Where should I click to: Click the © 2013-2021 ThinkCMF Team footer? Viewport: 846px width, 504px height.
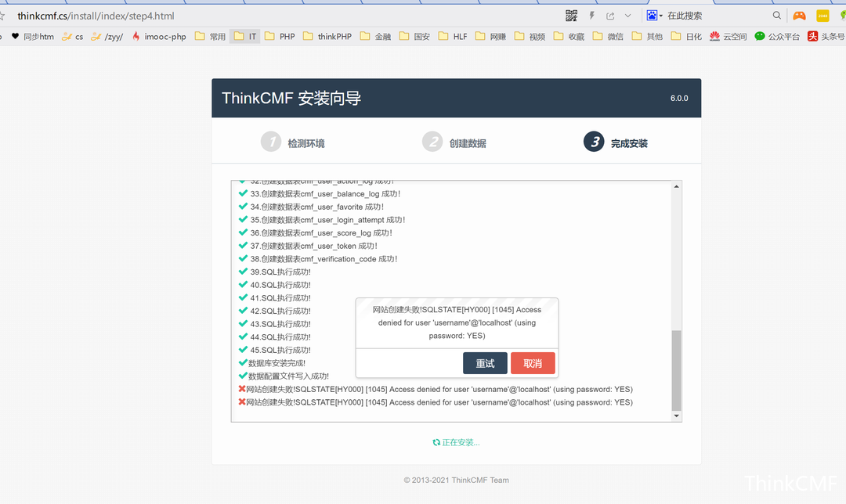(457, 480)
